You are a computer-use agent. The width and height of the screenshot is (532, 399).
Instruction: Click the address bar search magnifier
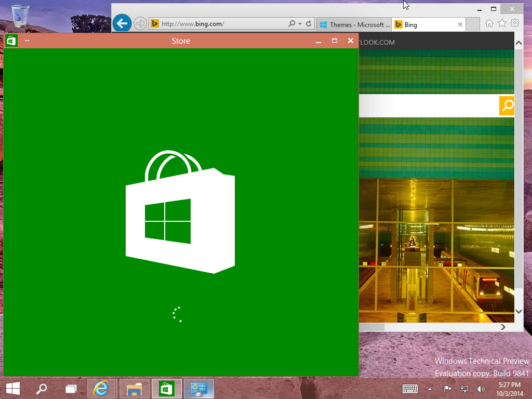point(291,24)
